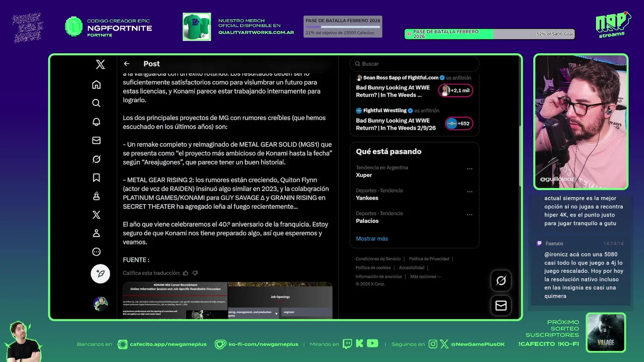The width and height of the screenshot is (644, 362).
Task: Open account avatar at sidebar bottom
Action: point(100,304)
